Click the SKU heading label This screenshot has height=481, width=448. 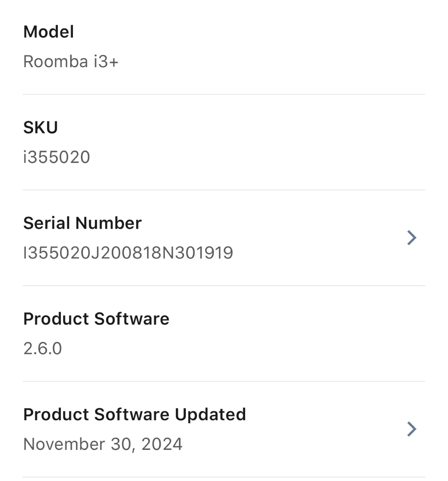40,127
